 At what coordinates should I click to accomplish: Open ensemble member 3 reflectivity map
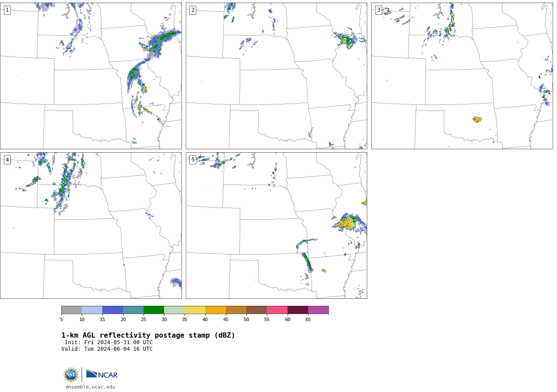point(462,76)
